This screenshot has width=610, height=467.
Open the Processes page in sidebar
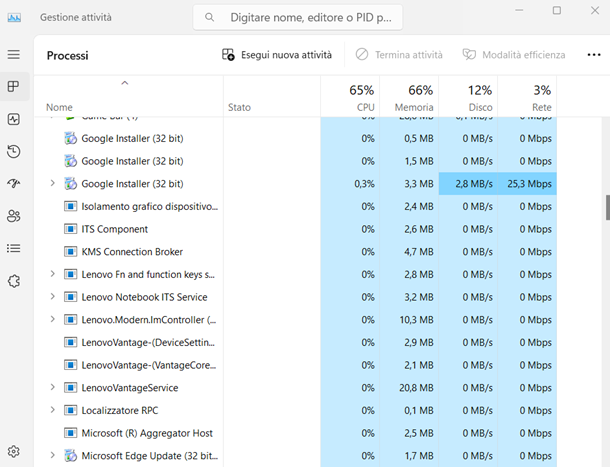pos(14,86)
